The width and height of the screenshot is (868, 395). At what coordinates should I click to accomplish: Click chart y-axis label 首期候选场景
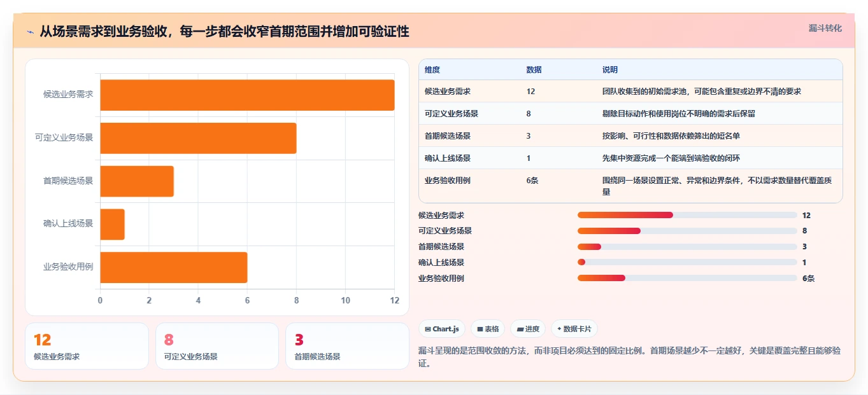click(68, 181)
